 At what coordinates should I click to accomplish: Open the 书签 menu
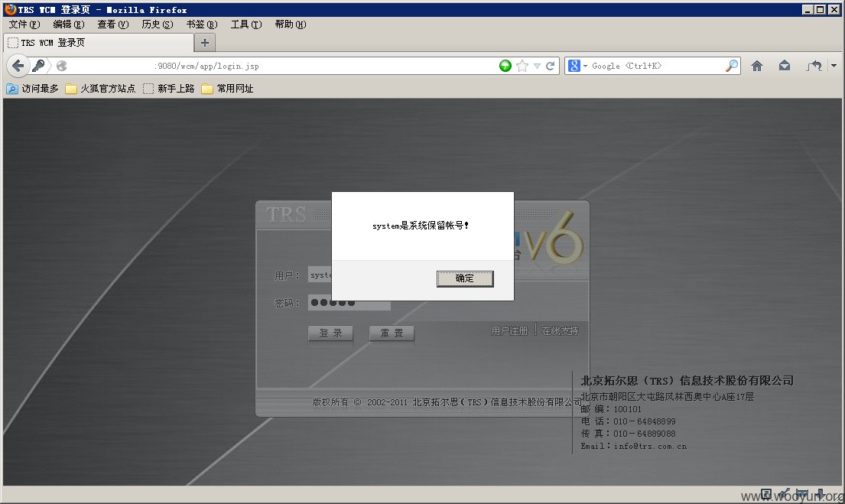[202, 24]
